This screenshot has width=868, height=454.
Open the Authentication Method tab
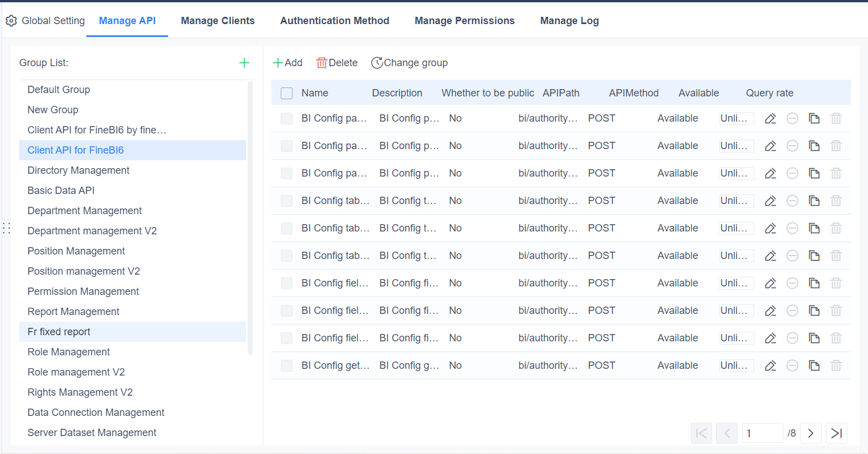(335, 20)
